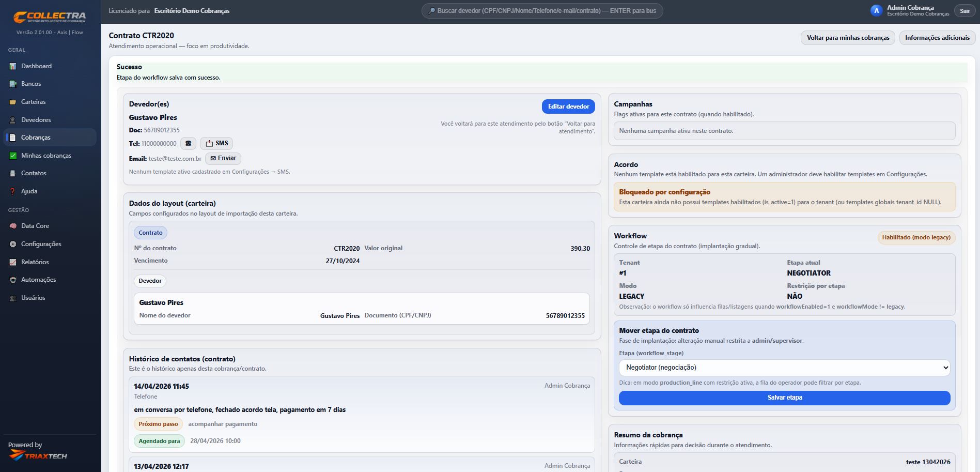This screenshot has height=472, width=980.
Task: Click the Ajuda question mark icon
Action: [13, 191]
